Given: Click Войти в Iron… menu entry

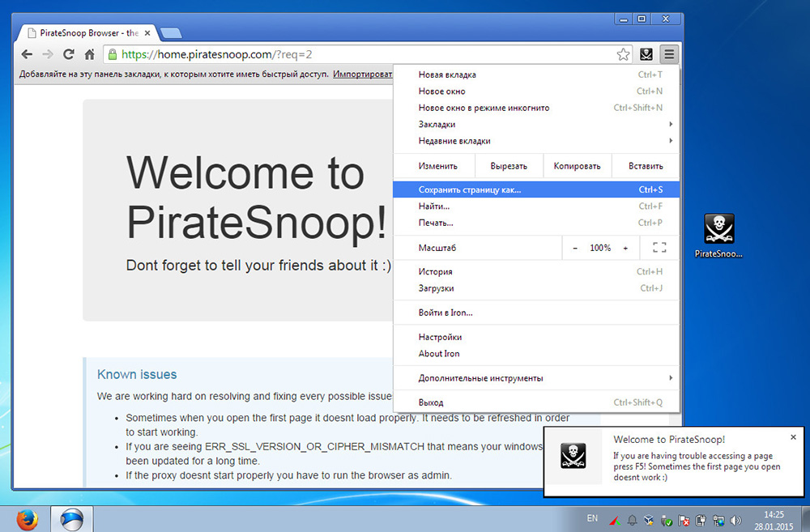Looking at the screenshot, I should (536, 313).
